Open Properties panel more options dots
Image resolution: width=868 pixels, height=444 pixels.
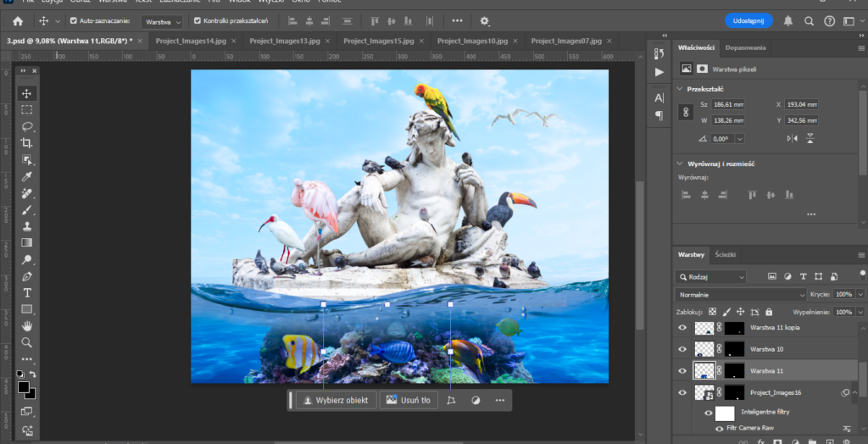811,214
